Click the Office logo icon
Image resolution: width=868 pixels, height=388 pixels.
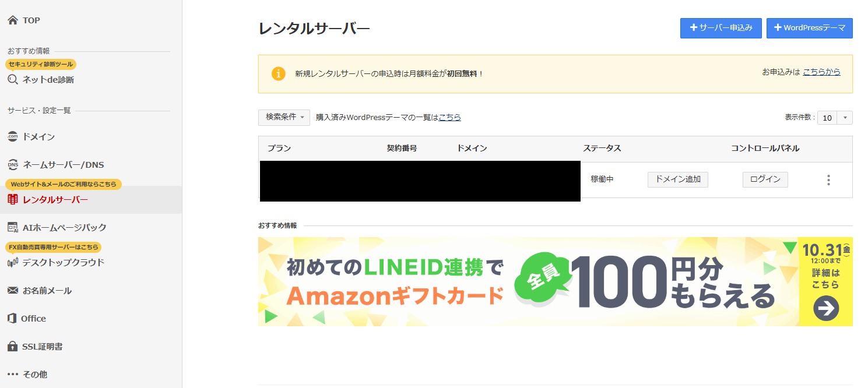click(13, 318)
